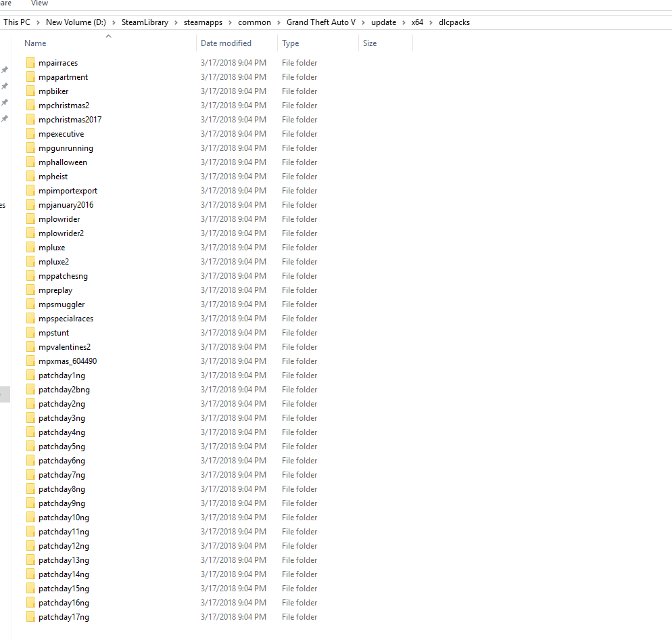672x640 pixels.
Task: Expand the chevron after Grand Theft Auto V
Action: pos(363,23)
